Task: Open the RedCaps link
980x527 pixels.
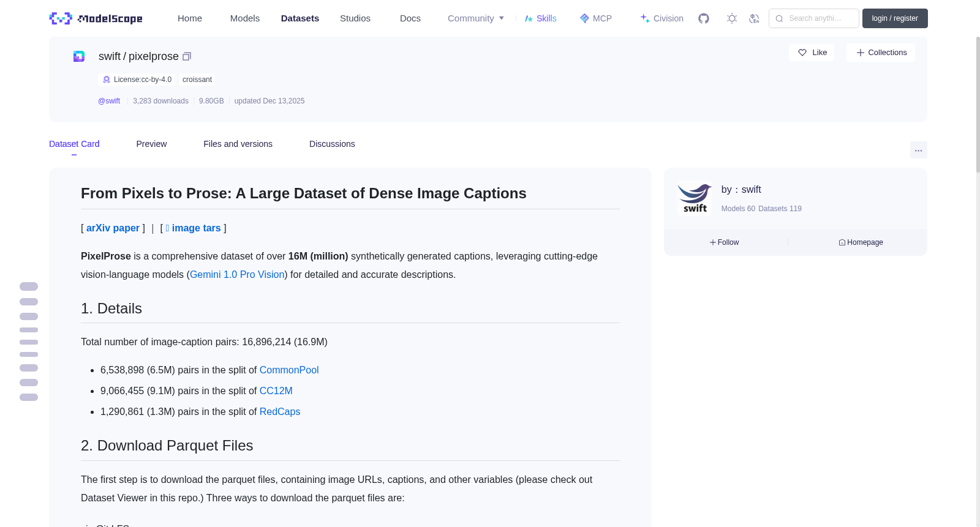Action: 280,412
